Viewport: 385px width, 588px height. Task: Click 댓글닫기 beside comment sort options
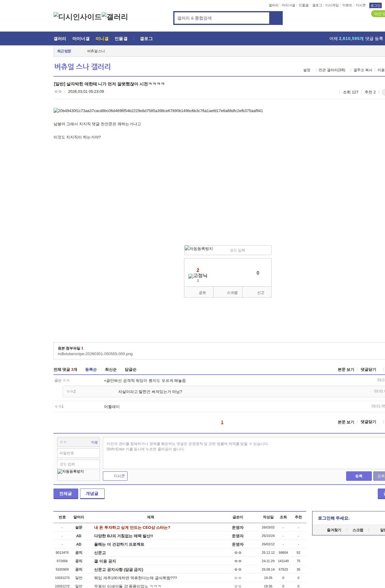tap(368, 370)
